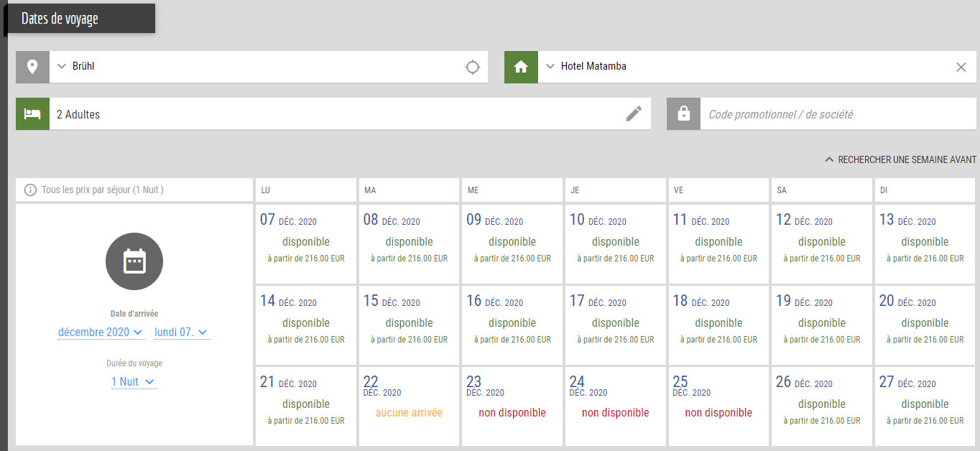Click the SA weekday column header

822,190
